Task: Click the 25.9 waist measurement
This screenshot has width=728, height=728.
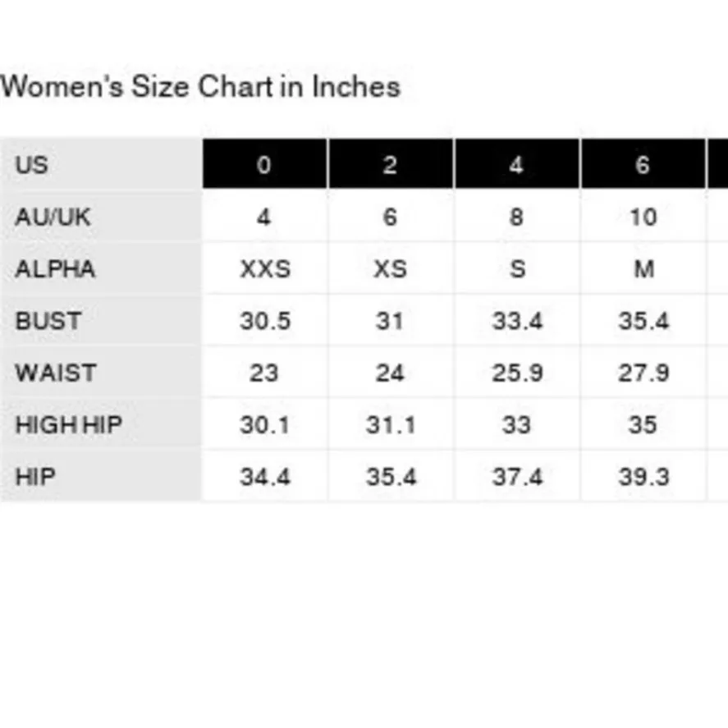Action: click(516, 373)
